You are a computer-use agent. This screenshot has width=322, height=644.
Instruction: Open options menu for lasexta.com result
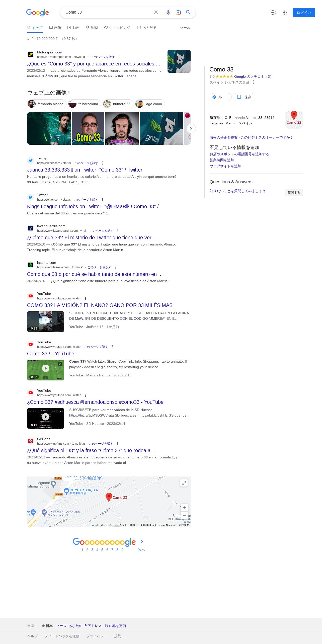click(116, 267)
